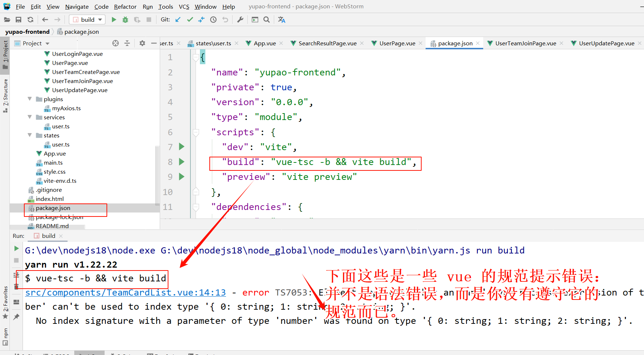Select index.html in the project tree
Viewport: 644px width, 355px height.
50,199
